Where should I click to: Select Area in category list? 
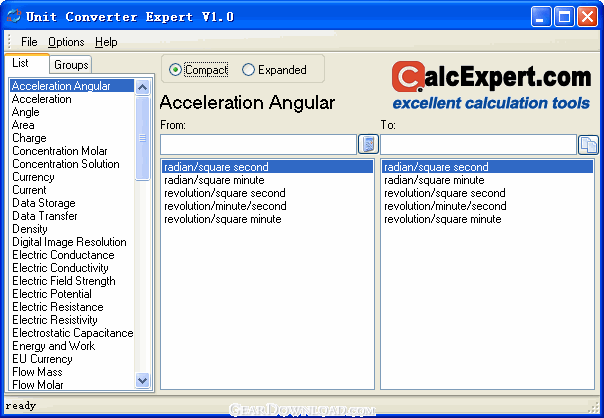(x=72, y=125)
